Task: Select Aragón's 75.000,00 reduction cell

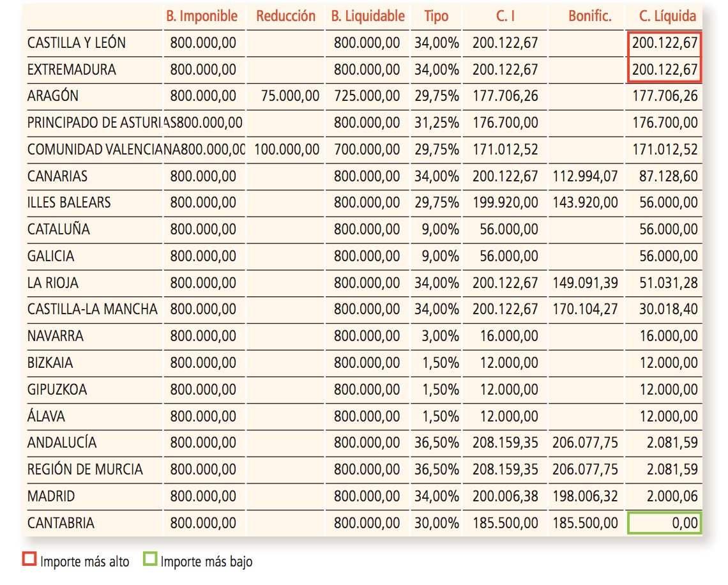Action: coord(291,96)
